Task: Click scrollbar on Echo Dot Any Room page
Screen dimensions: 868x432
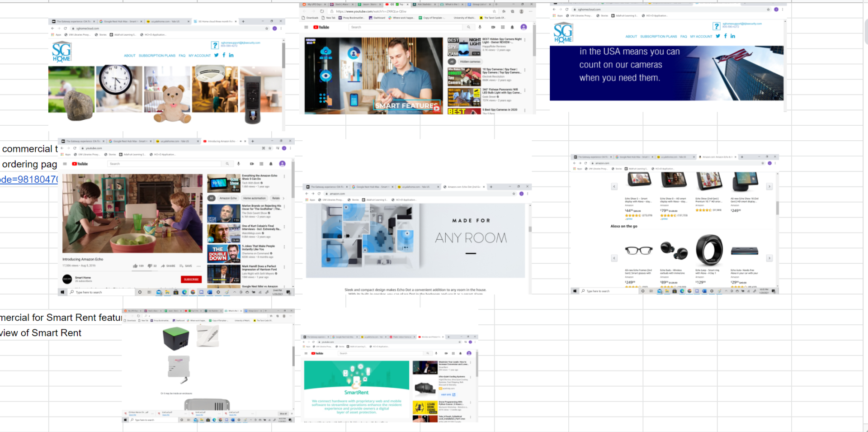Action: (530, 229)
